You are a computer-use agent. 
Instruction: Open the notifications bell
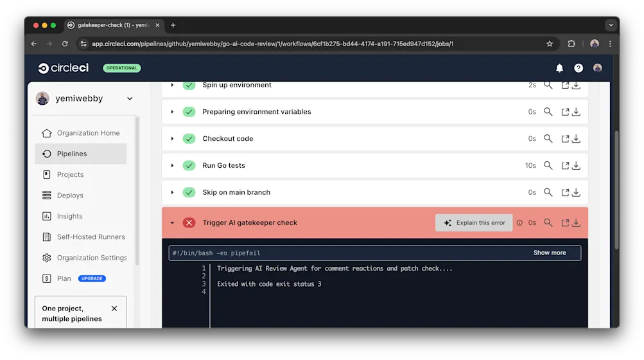(559, 68)
